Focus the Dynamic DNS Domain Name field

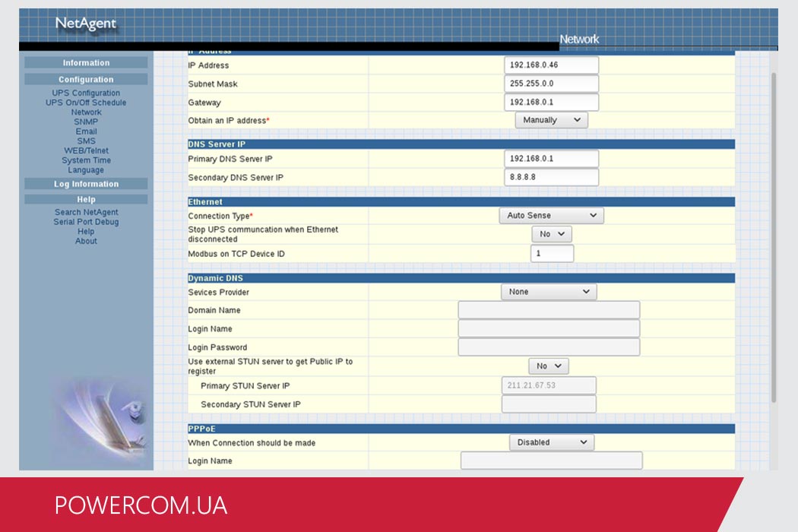tap(548, 310)
